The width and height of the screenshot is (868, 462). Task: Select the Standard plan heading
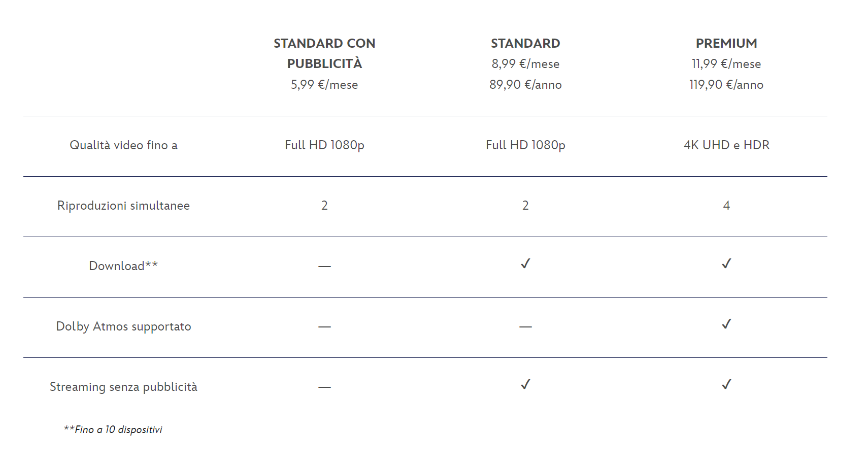[x=525, y=43]
